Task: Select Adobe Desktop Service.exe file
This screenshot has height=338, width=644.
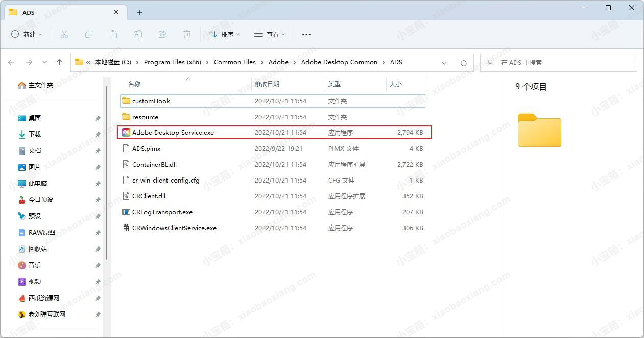Action: 173,133
